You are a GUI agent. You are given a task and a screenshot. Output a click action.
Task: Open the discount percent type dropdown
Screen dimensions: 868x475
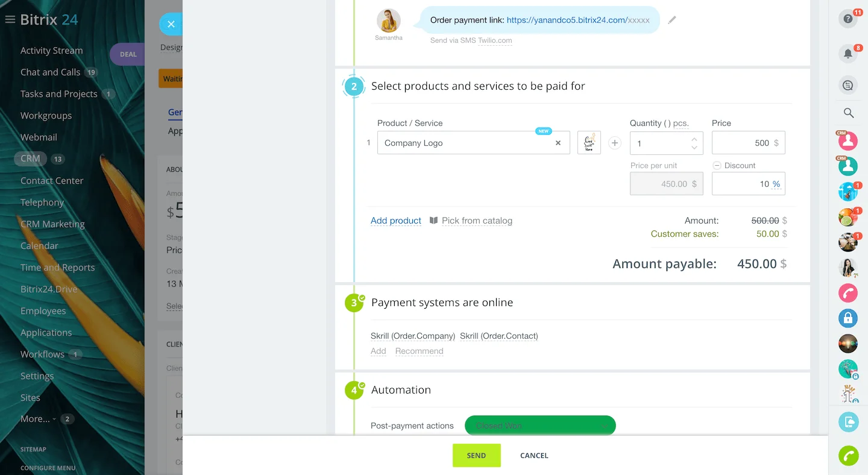pyautogui.click(x=776, y=184)
